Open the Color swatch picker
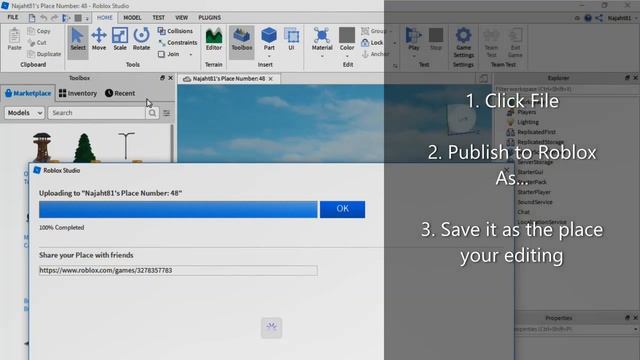Image resolution: width=640 pixels, height=360 pixels. 347,36
